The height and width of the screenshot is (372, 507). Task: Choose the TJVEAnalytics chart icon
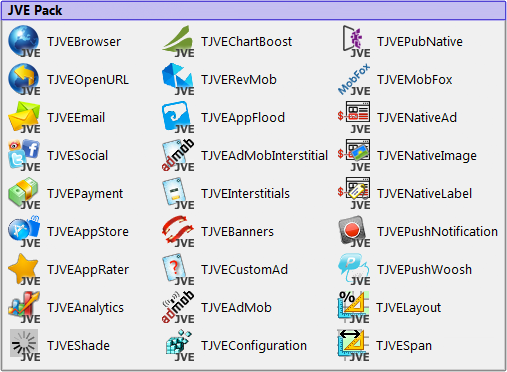(x=24, y=307)
